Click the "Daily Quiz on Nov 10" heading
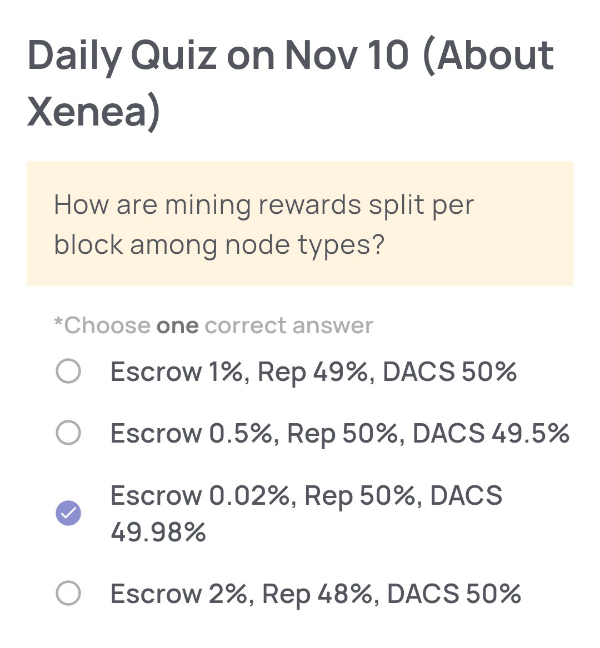The width and height of the screenshot is (600, 648). (x=218, y=56)
